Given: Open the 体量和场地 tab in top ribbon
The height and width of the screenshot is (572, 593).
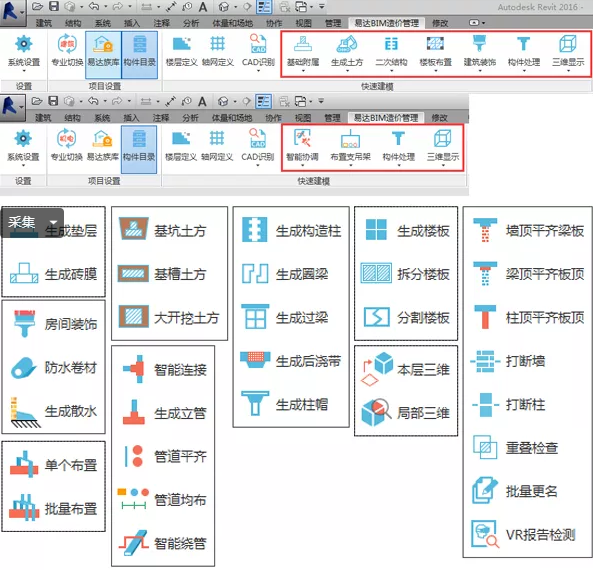Looking at the screenshot, I should [x=233, y=23].
